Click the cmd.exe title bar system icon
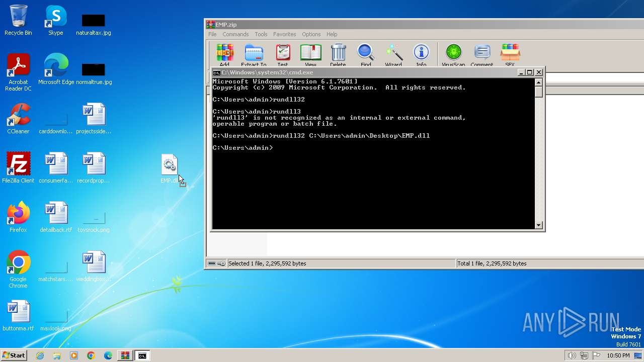The height and width of the screenshot is (362, 644). [216, 72]
